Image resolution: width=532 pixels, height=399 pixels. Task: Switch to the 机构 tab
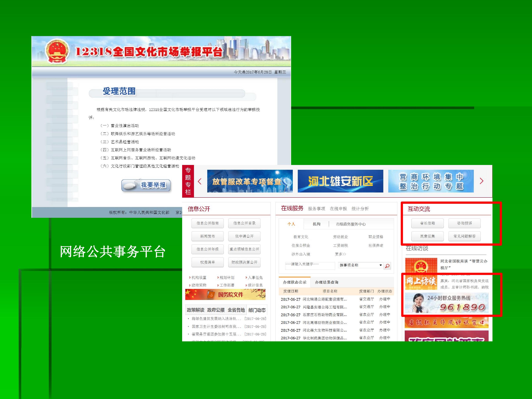pos(316,224)
